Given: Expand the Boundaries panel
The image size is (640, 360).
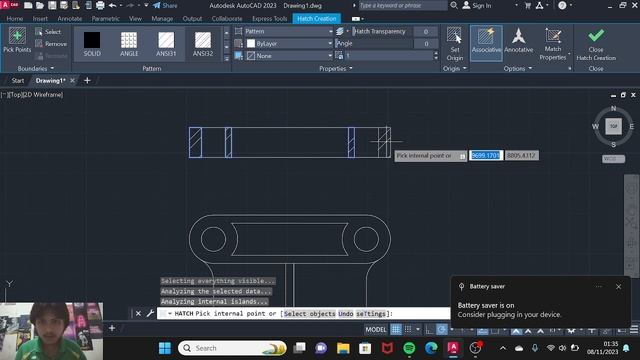Looking at the screenshot, I should tap(36, 68).
